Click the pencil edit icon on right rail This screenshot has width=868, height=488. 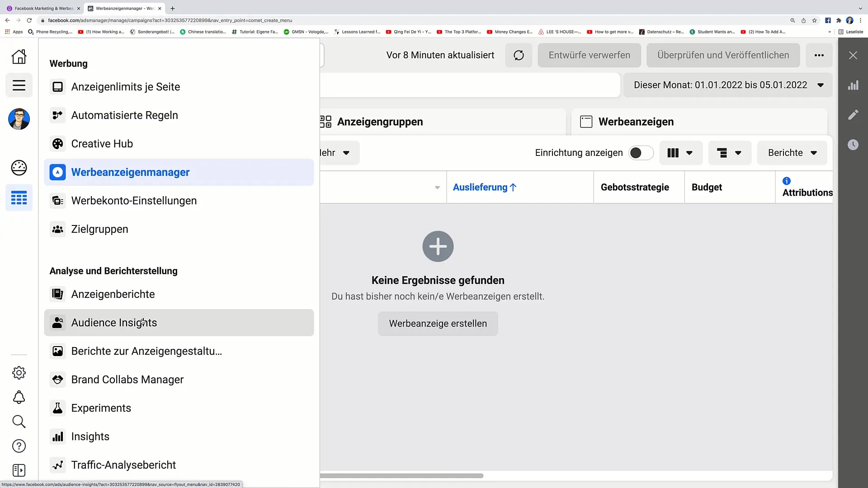point(853,115)
